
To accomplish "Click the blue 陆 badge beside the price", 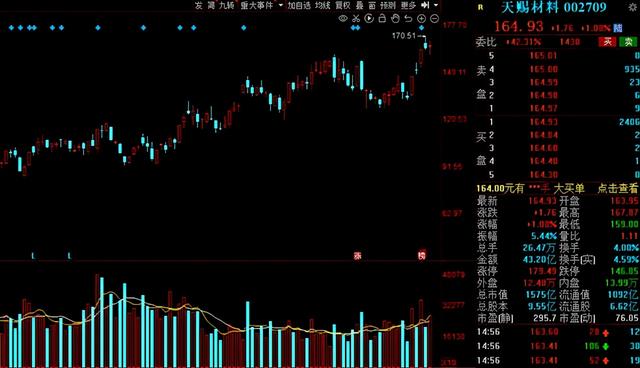I will click(x=618, y=28).
